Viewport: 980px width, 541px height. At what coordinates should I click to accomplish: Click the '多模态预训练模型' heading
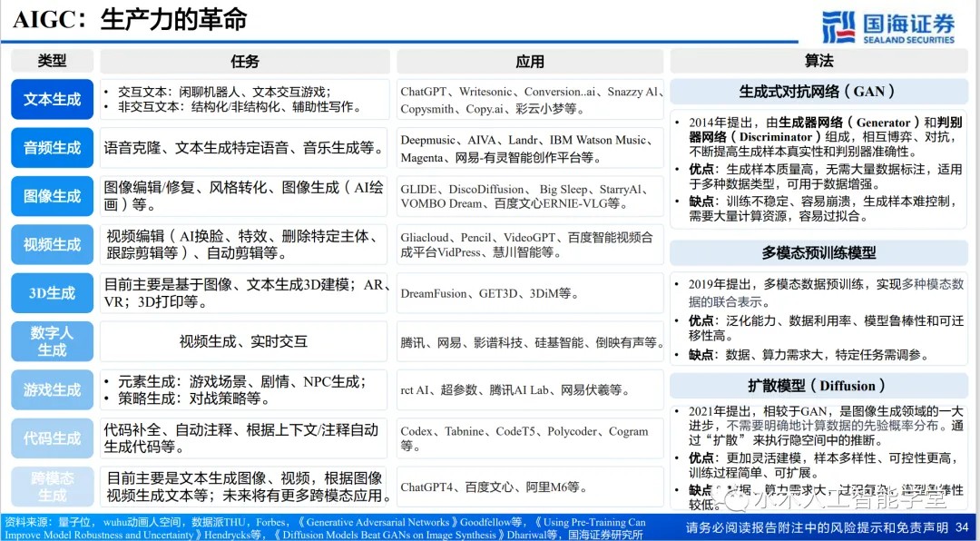click(818, 252)
